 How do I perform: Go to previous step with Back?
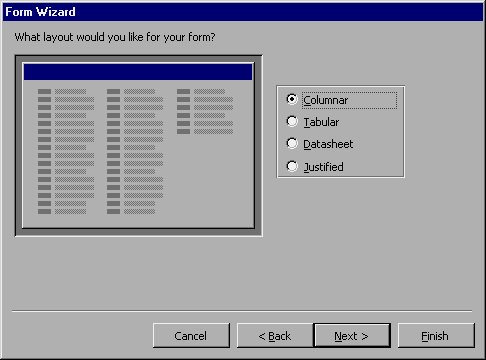coord(275,335)
